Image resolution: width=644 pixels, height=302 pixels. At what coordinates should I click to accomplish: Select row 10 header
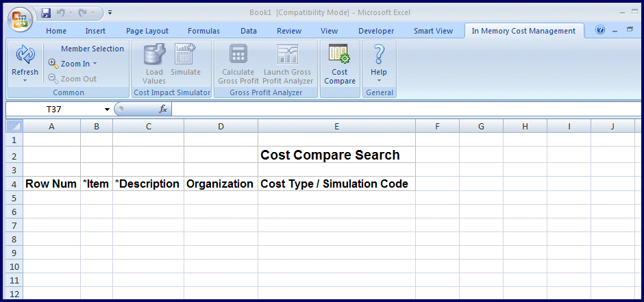(14, 266)
